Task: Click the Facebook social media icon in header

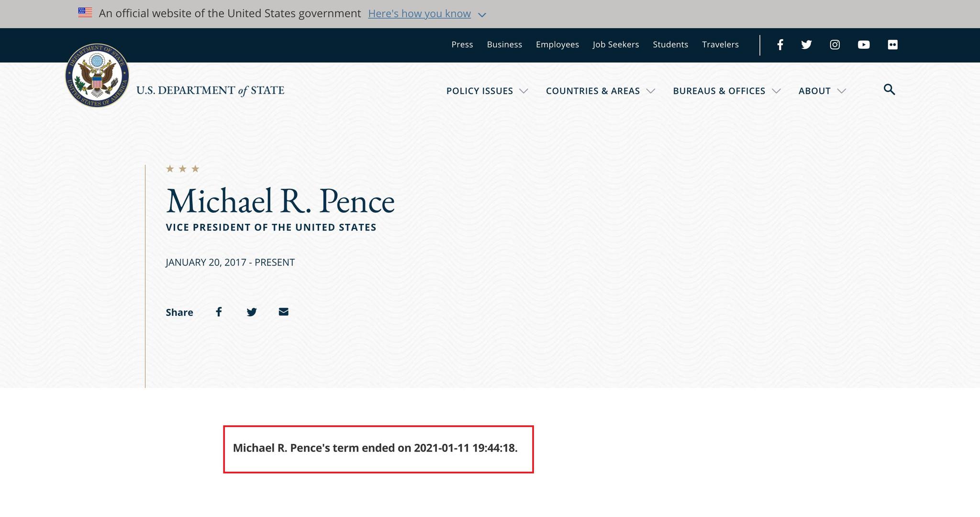Action: (780, 44)
